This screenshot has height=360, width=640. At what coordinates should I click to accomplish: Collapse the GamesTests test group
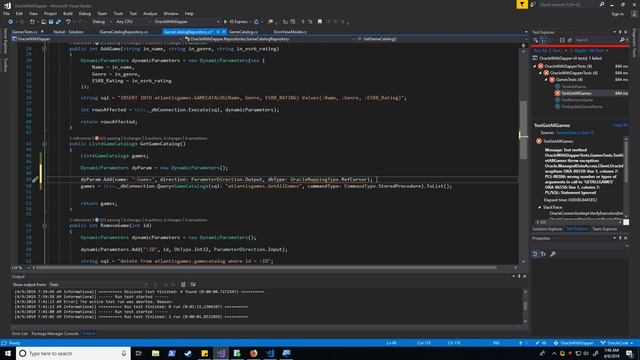(x=546, y=80)
